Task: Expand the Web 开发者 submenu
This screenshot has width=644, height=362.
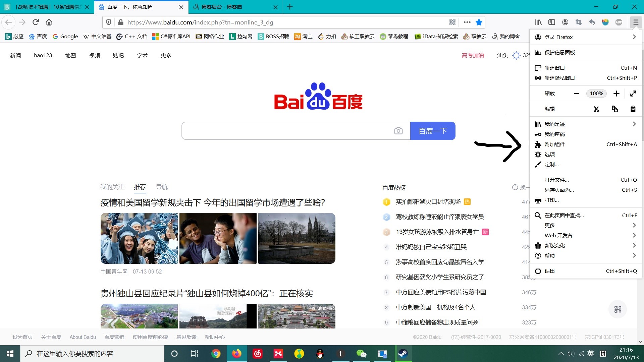Action: pyautogui.click(x=634, y=235)
